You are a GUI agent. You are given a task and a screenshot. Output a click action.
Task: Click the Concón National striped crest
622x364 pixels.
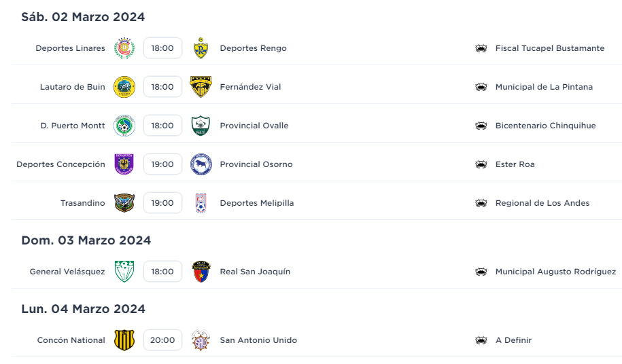pos(124,340)
